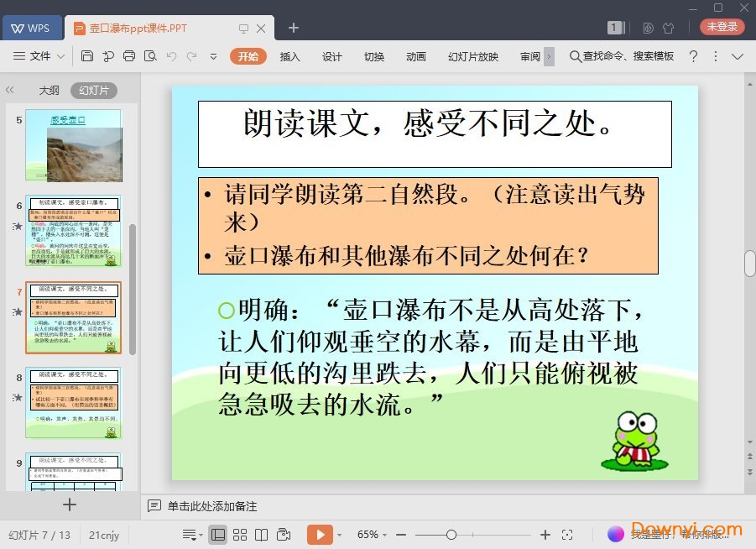This screenshot has height=549, width=756.
Task: Close the 壶口瀑布ppt课件.PPT tab
Action: pos(261,29)
